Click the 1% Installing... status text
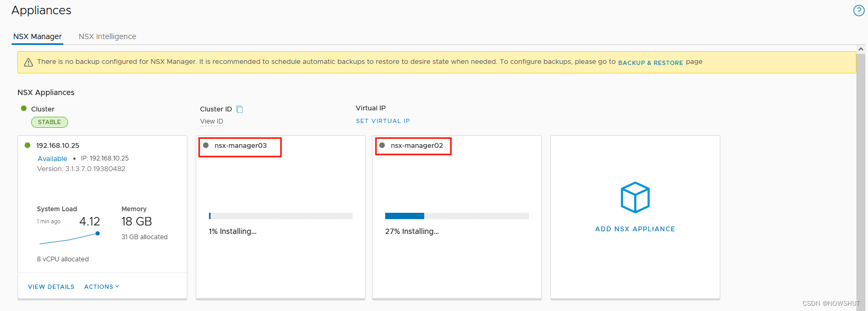This screenshot has height=311, width=868. (x=233, y=231)
